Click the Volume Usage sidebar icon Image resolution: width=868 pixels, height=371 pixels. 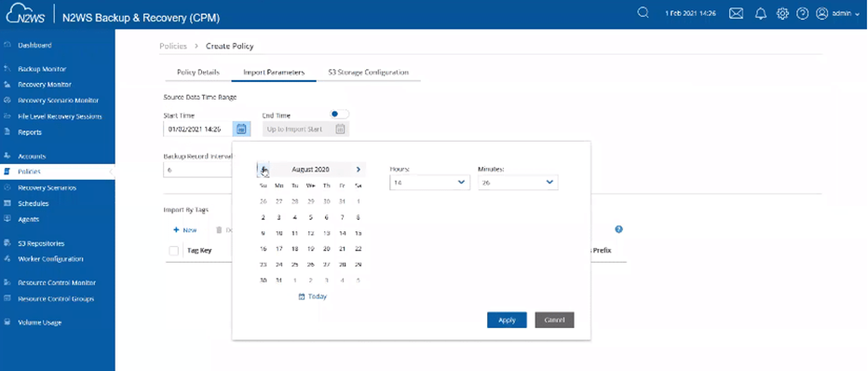[7, 322]
